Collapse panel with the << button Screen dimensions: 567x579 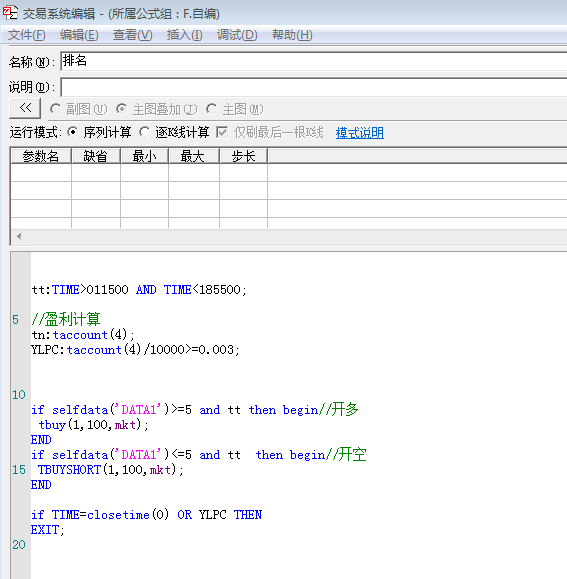coord(25,108)
